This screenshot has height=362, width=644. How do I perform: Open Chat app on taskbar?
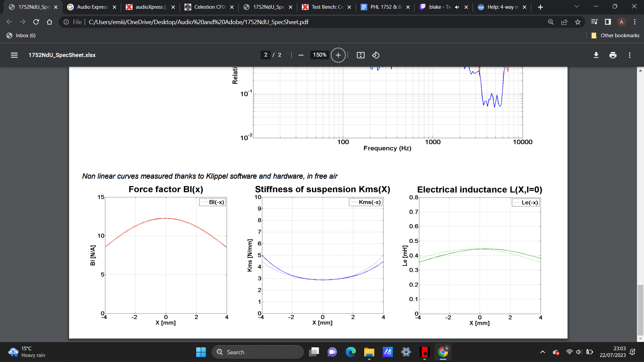[x=332, y=352]
